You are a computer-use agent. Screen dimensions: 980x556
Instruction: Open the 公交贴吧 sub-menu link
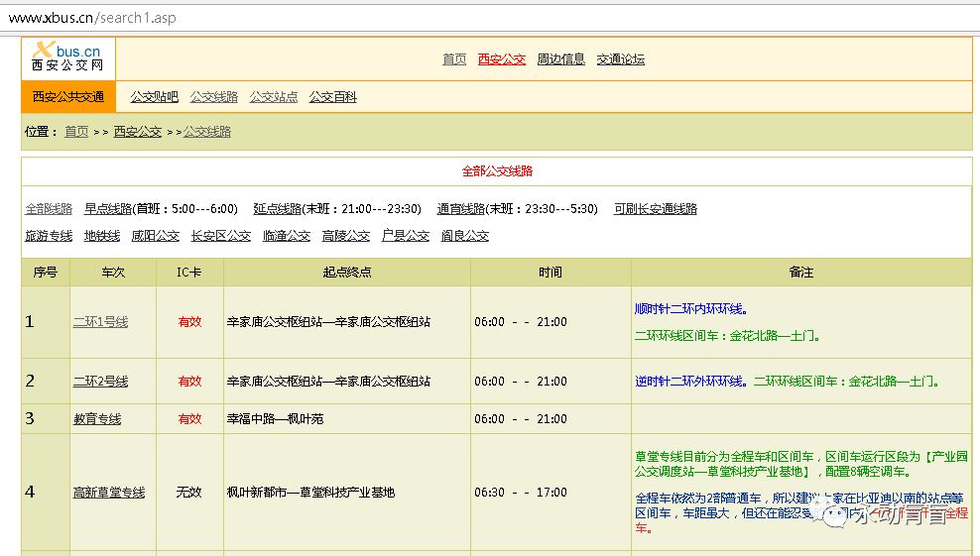coord(154,97)
